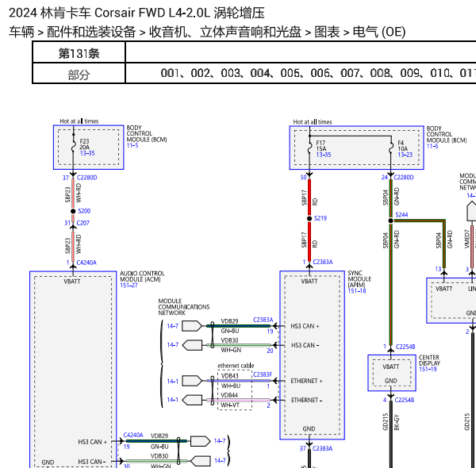
Task: Click connector C4240A at the ACM HS3 CAN + wire
Action: (133, 435)
